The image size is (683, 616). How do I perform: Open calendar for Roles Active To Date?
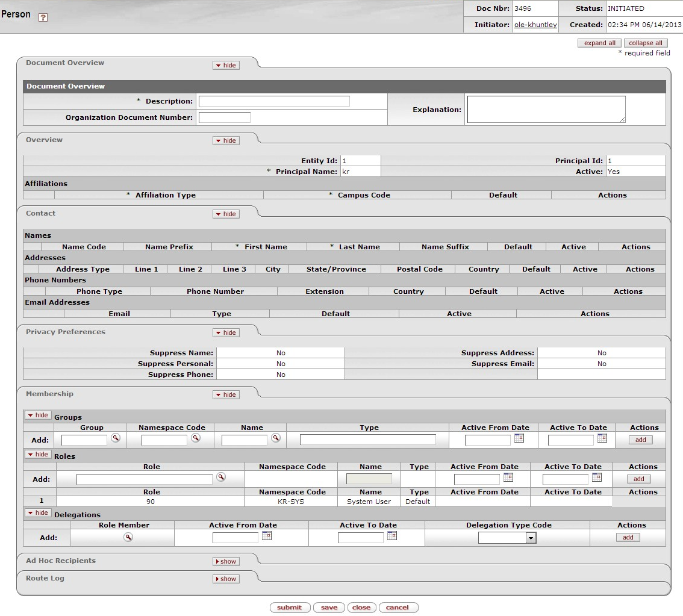(597, 478)
